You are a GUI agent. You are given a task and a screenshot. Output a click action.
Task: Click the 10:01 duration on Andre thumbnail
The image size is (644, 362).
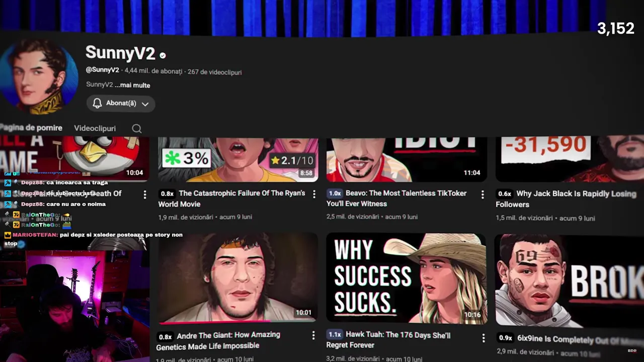pos(303,312)
